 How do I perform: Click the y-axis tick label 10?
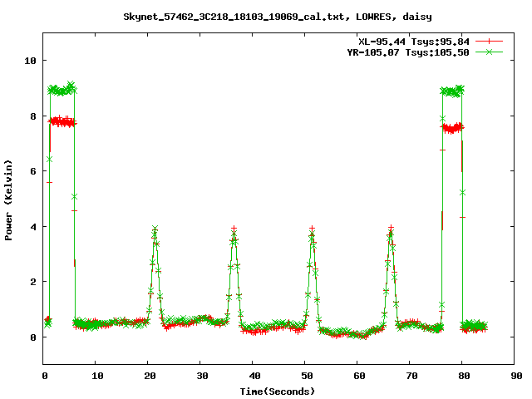click(30, 61)
